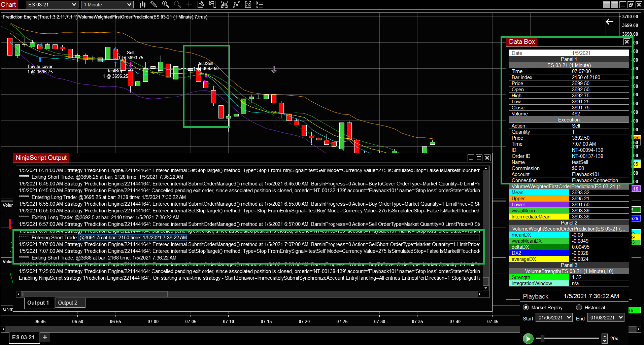
Task: Add a new chart tab with plus button
Action: coord(44,337)
